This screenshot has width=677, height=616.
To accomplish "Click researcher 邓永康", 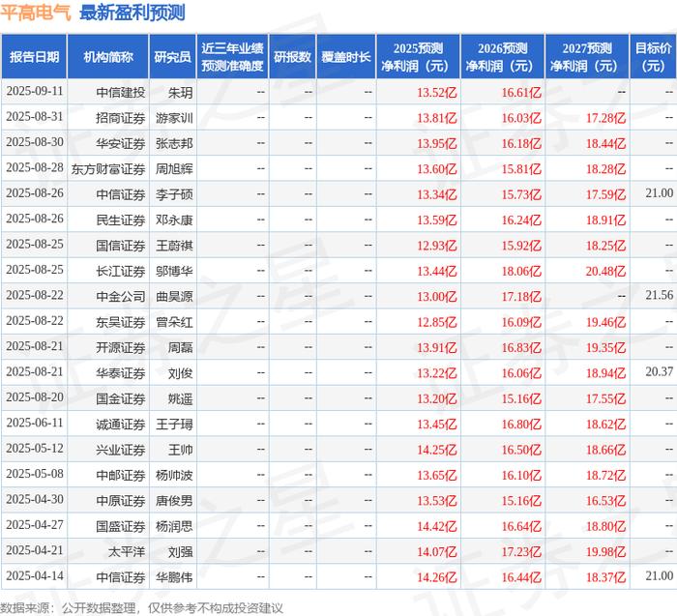I will pos(174,220).
